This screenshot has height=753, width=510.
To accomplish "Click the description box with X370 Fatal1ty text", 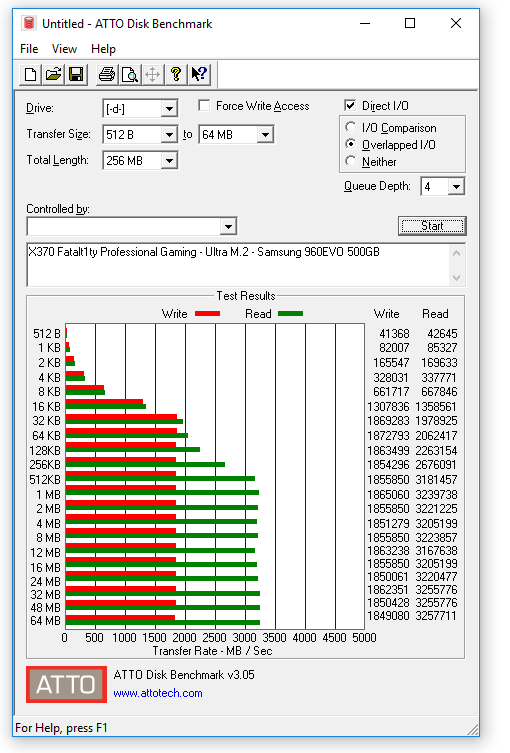I will 238,265.
